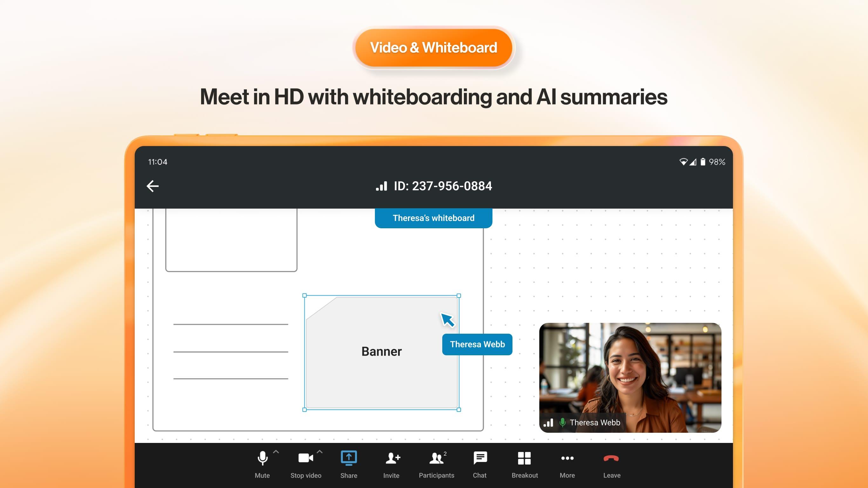
Task: Open the Share screen option
Action: pos(349,465)
